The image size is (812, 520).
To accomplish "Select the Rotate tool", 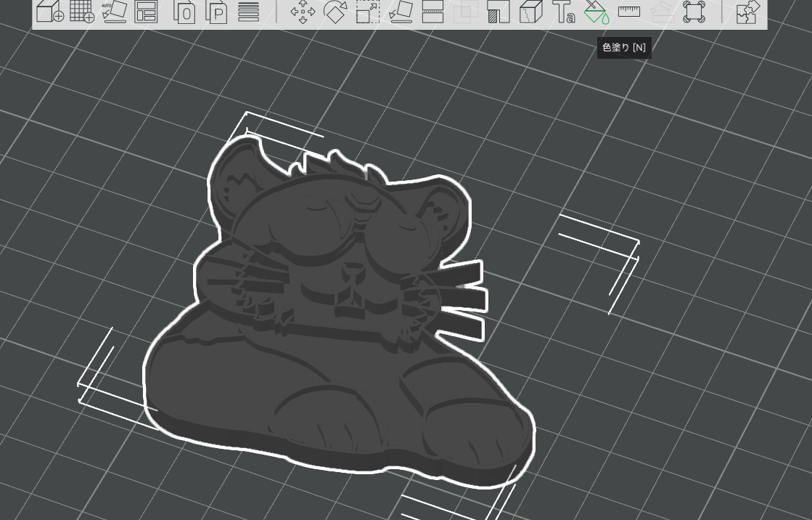I will 335,12.
